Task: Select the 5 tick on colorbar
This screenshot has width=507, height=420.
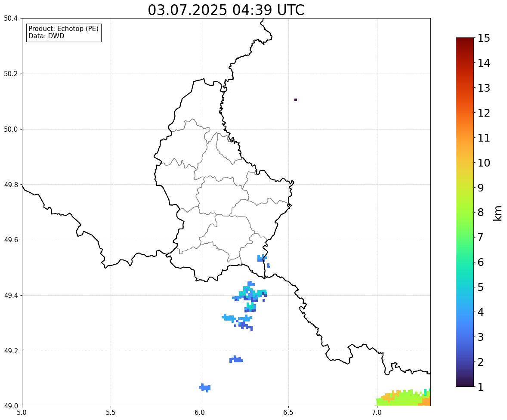Action: pos(481,287)
